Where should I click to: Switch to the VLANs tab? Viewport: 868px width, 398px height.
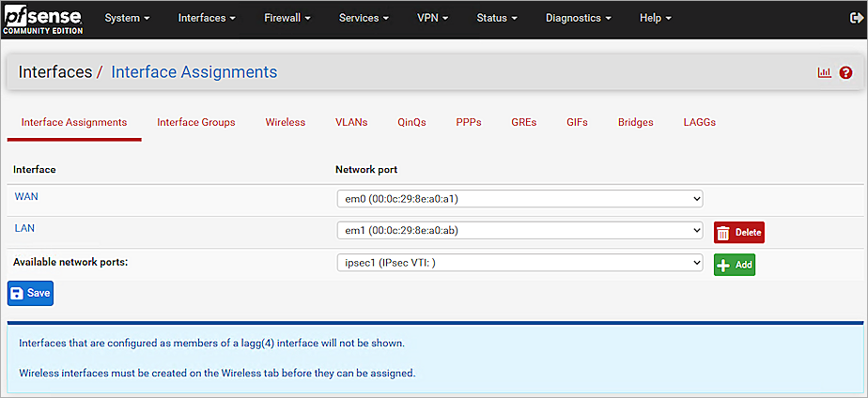pos(351,122)
